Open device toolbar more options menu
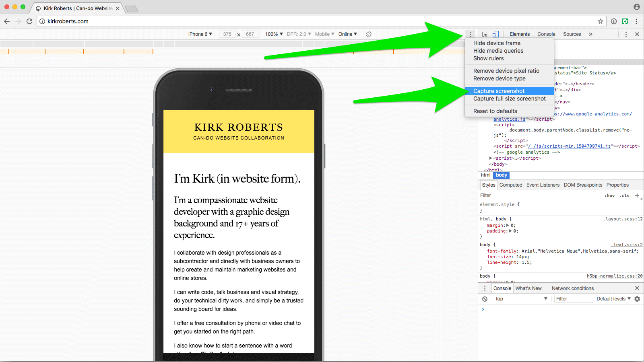The image size is (644, 362). (x=470, y=34)
